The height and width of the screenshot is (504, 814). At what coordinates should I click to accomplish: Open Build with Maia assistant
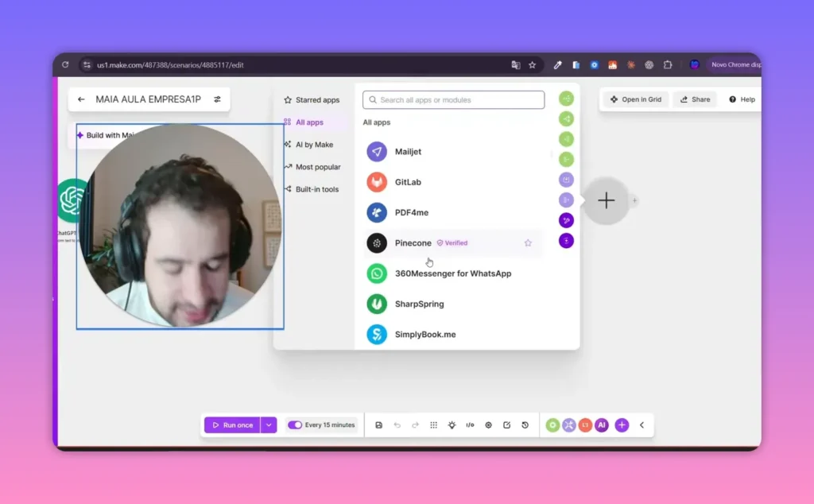[107, 135]
